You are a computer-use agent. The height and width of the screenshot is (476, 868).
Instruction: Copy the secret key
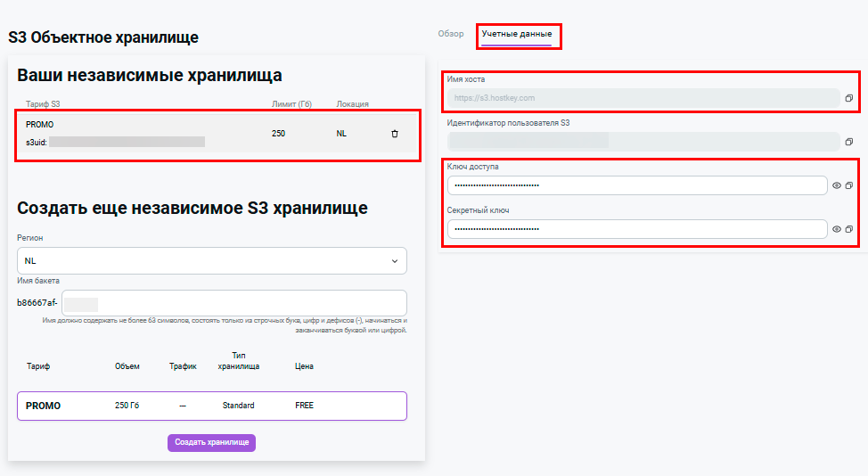(849, 229)
